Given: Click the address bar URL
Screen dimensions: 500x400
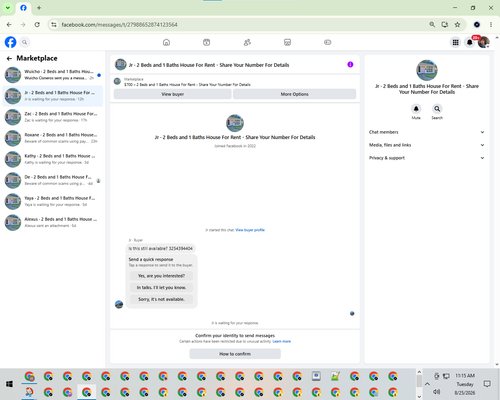Looking at the screenshot, I should tap(119, 25).
